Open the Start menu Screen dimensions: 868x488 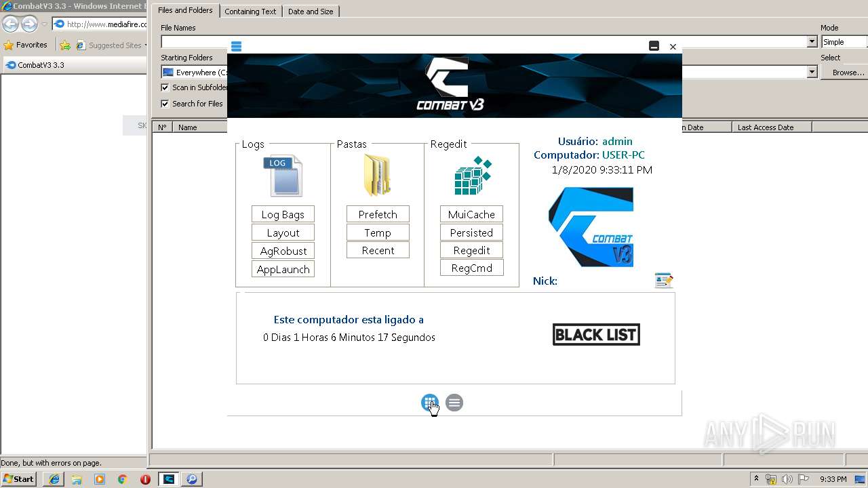tap(18, 479)
